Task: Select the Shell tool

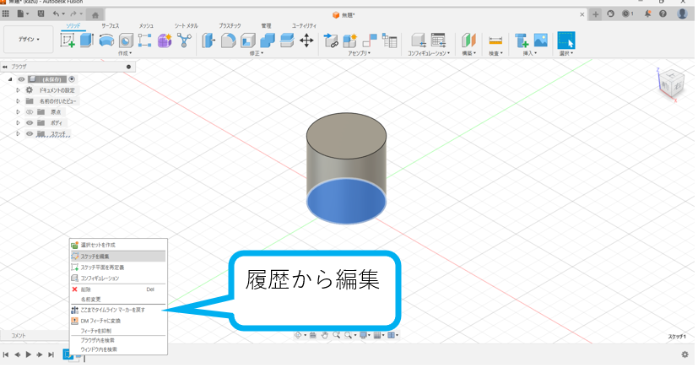Action: tap(248, 41)
